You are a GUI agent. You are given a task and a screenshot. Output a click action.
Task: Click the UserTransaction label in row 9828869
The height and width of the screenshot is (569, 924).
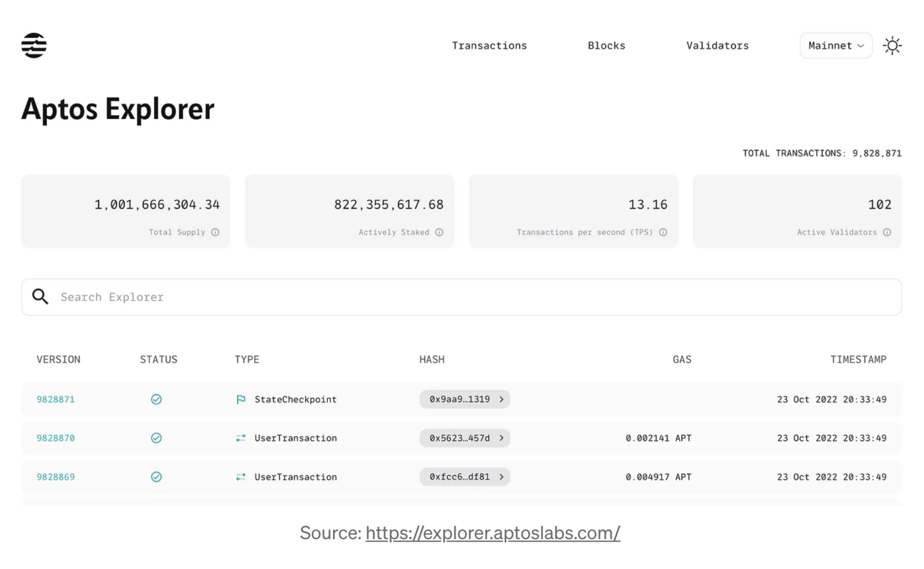pos(295,477)
